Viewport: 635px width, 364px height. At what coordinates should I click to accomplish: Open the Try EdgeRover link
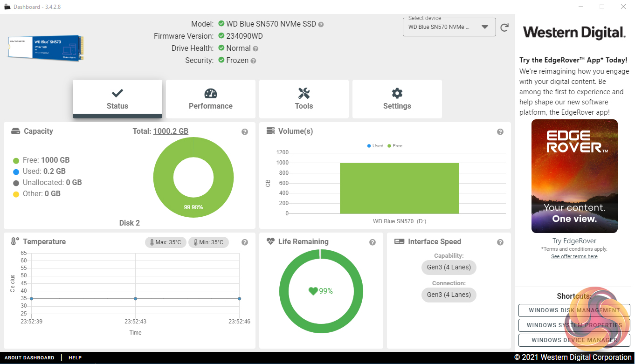pyautogui.click(x=574, y=241)
